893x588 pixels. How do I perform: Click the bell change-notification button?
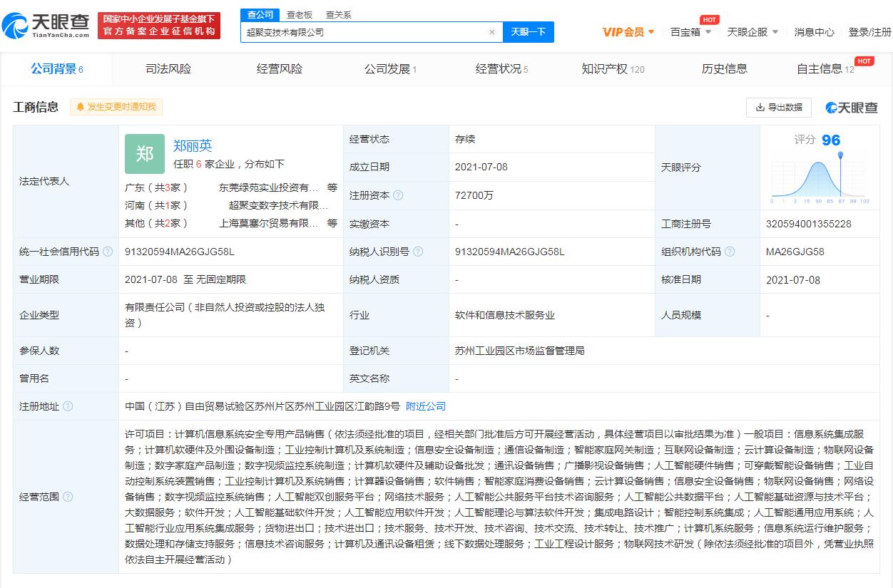116,107
